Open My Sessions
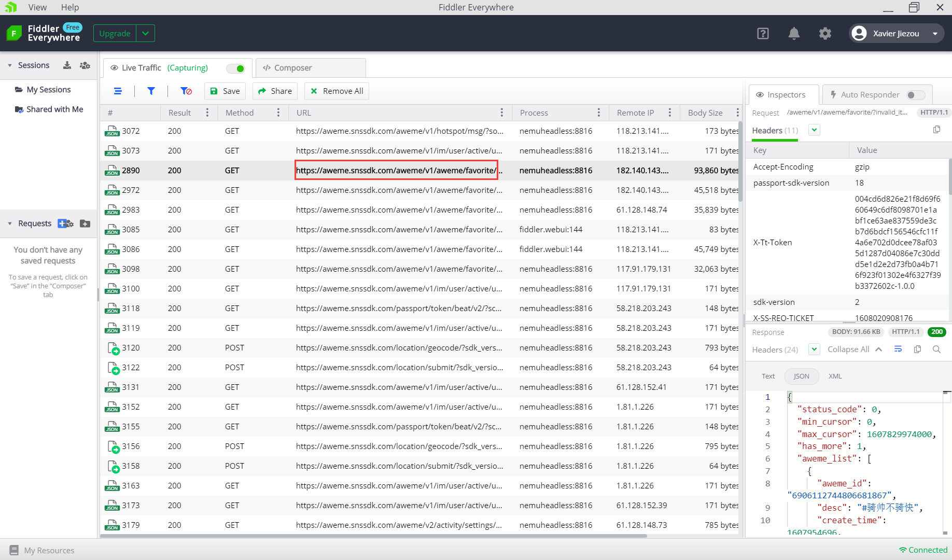 pos(48,90)
